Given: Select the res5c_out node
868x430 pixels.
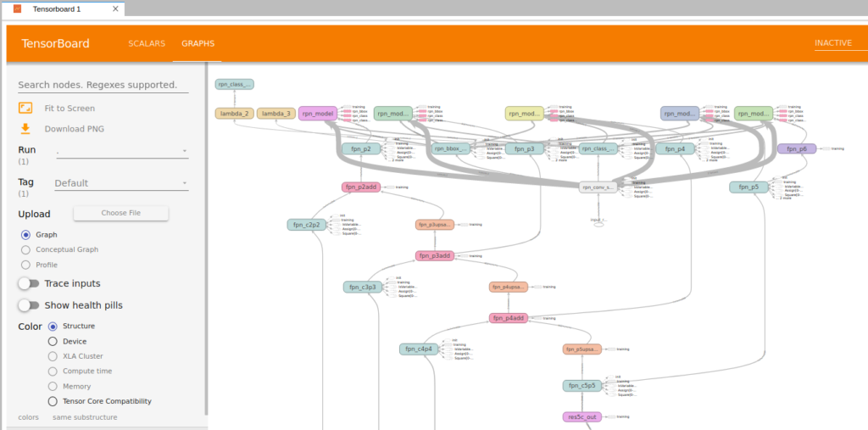Looking at the screenshot, I should (x=581, y=416).
